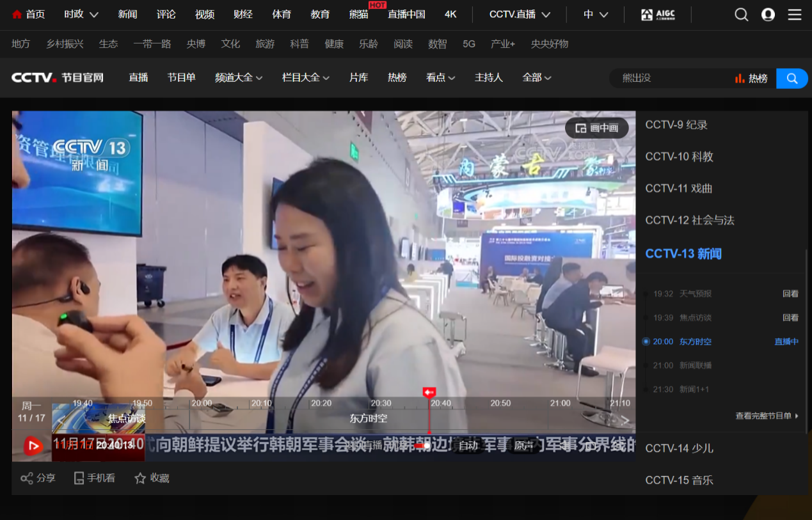Open the hamburger menu icon
The height and width of the screenshot is (520, 812).
coord(795,15)
